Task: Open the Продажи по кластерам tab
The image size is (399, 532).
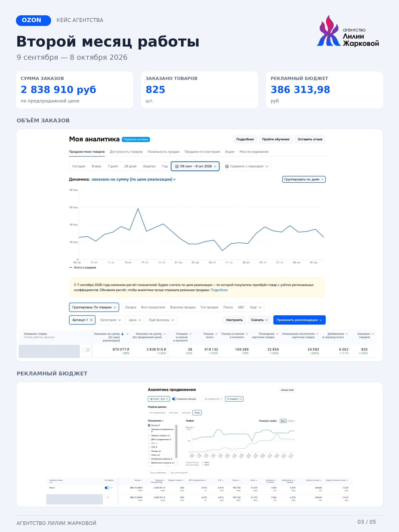Action: tap(202, 151)
